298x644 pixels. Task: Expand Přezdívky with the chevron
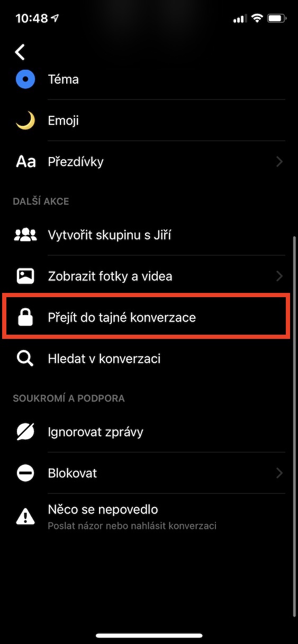point(279,162)
